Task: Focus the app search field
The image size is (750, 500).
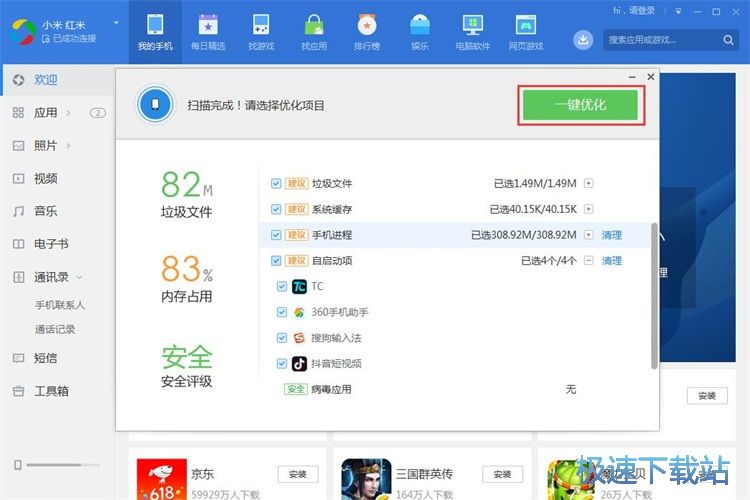Action: [663, 40]
